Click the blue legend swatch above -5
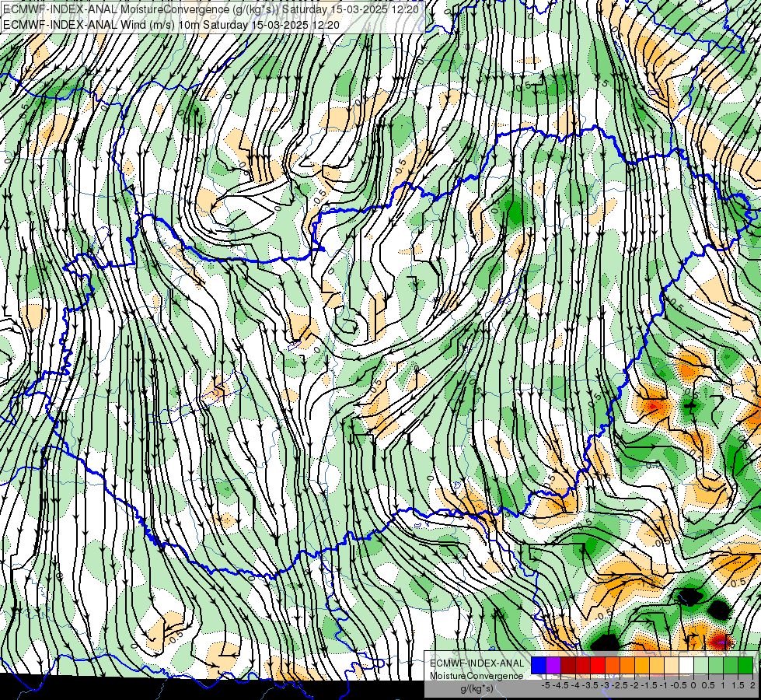761x700 pixels. 538,665
